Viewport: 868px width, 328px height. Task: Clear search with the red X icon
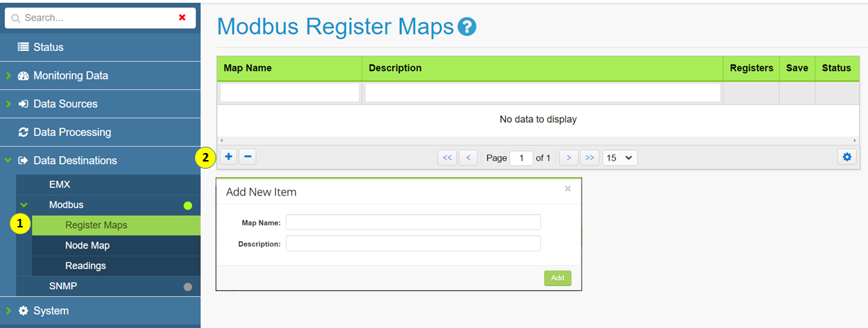182,18
